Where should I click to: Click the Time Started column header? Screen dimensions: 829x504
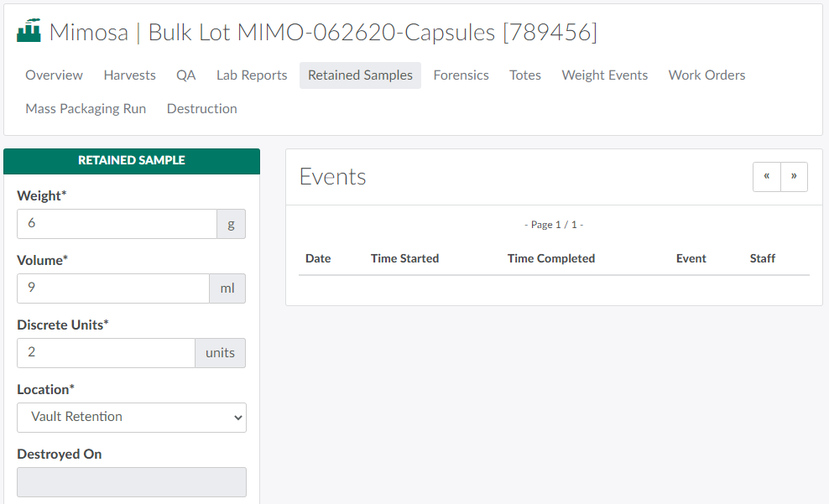click(x=404, y=259)
